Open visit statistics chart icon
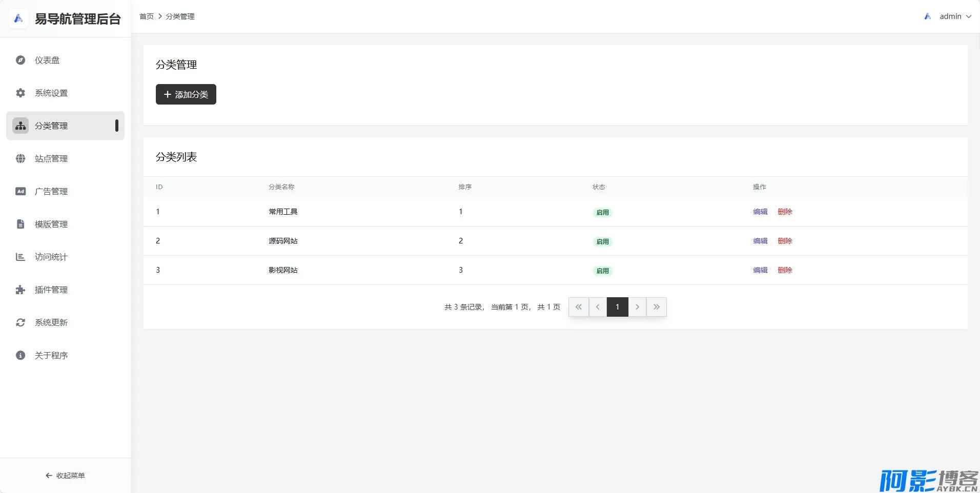 click(21, 257)
